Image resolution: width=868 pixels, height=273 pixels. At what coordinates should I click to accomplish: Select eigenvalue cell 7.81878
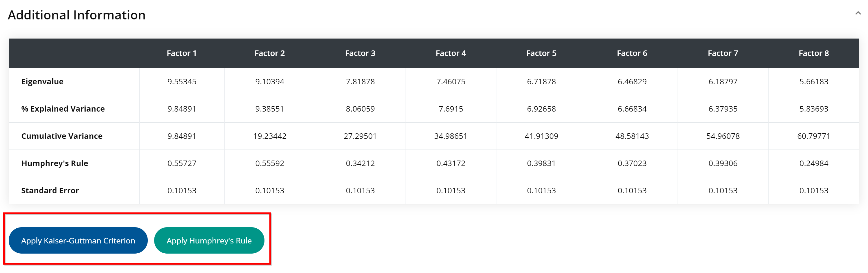360,81
